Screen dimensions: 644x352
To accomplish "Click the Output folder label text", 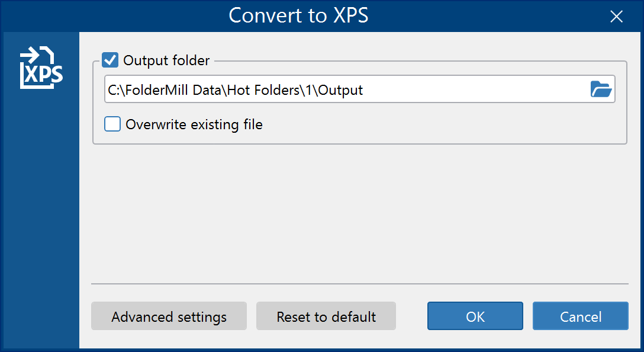I will pyautogui.click(x=166, y=60).
